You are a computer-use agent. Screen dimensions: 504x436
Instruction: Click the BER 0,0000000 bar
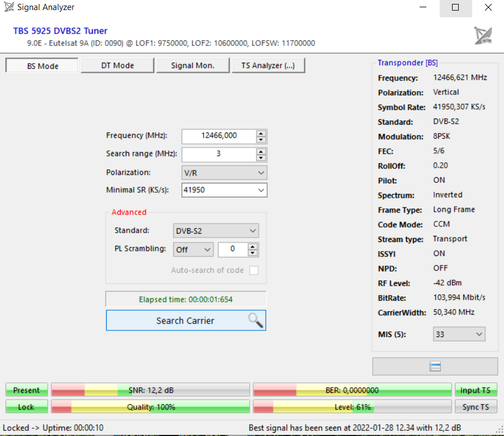352,390
